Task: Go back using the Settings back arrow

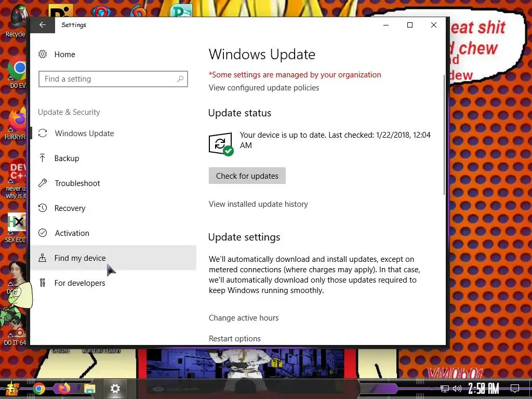Action: point(43,25)
